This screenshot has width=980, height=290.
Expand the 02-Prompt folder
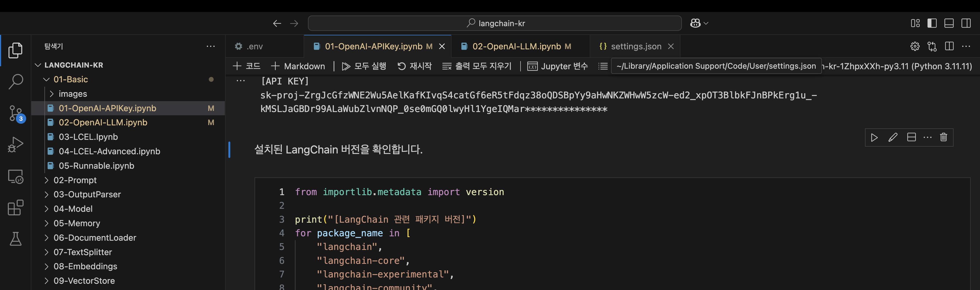(128, 180)
